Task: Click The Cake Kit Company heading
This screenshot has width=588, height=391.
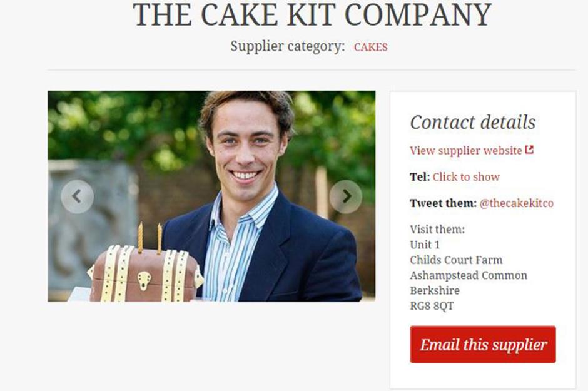Action: 312,14
